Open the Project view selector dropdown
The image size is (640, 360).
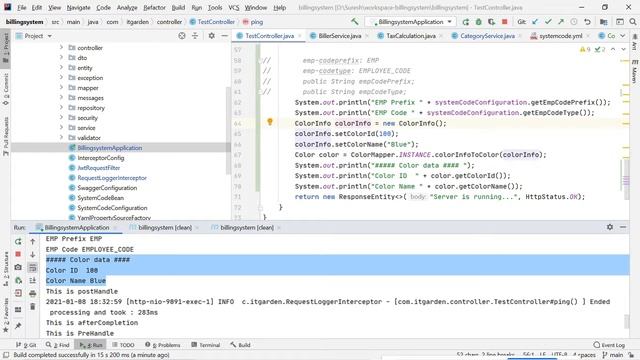coord(34,36)
